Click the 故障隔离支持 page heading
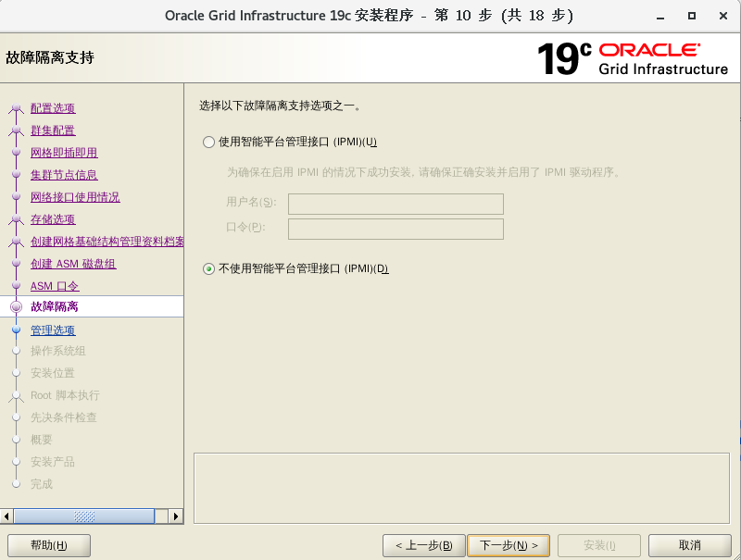 pos(50,57)
